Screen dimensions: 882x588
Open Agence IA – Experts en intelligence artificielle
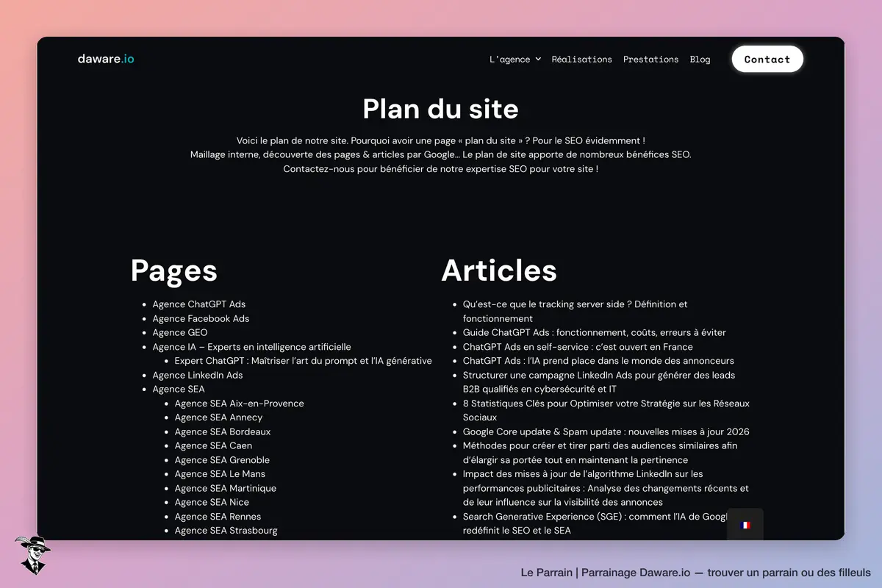[x=251, y=347]
